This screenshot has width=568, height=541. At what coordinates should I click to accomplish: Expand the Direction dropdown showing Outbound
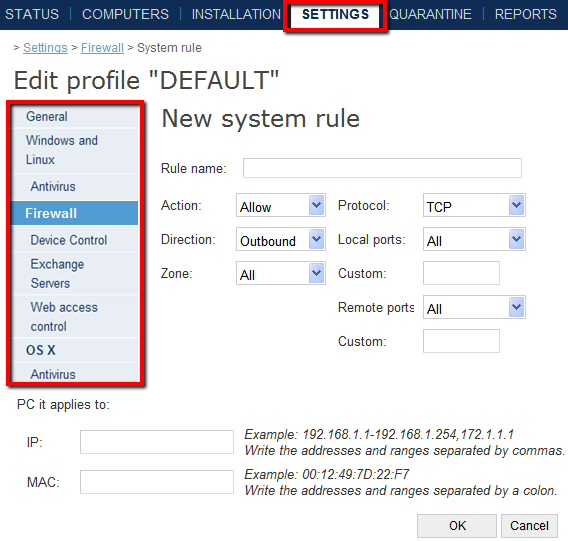(x=281, y=239)
